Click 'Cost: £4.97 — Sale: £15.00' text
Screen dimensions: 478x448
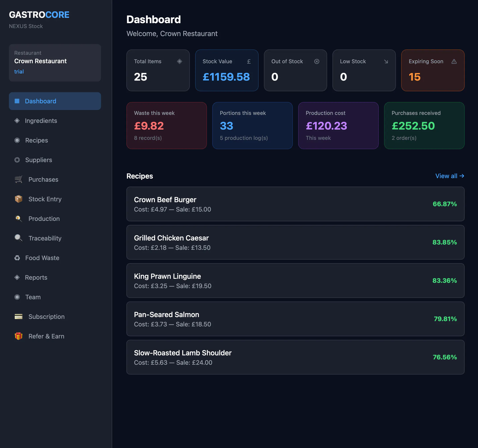click(x=172, y=209)
